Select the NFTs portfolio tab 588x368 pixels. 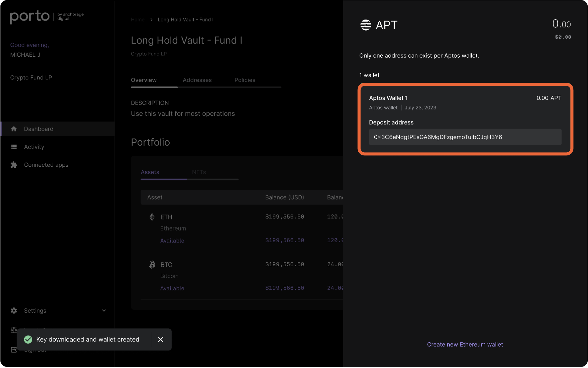tap(199, 172)
